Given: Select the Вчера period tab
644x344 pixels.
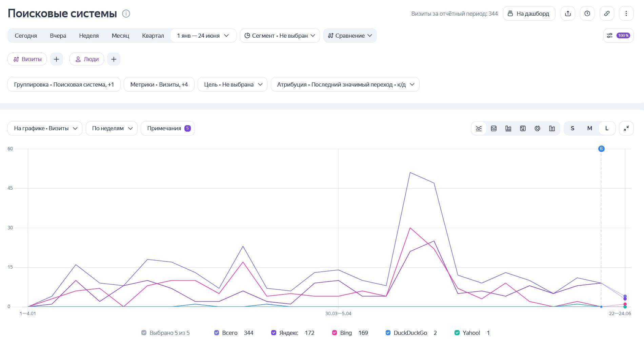Looking at the screenshot, I should click(x=58, y=36).
